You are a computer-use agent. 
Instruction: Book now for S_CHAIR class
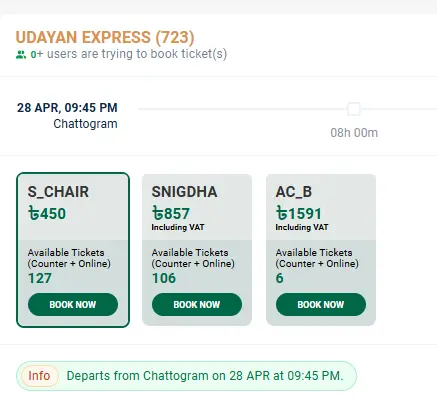click(73, 304)
